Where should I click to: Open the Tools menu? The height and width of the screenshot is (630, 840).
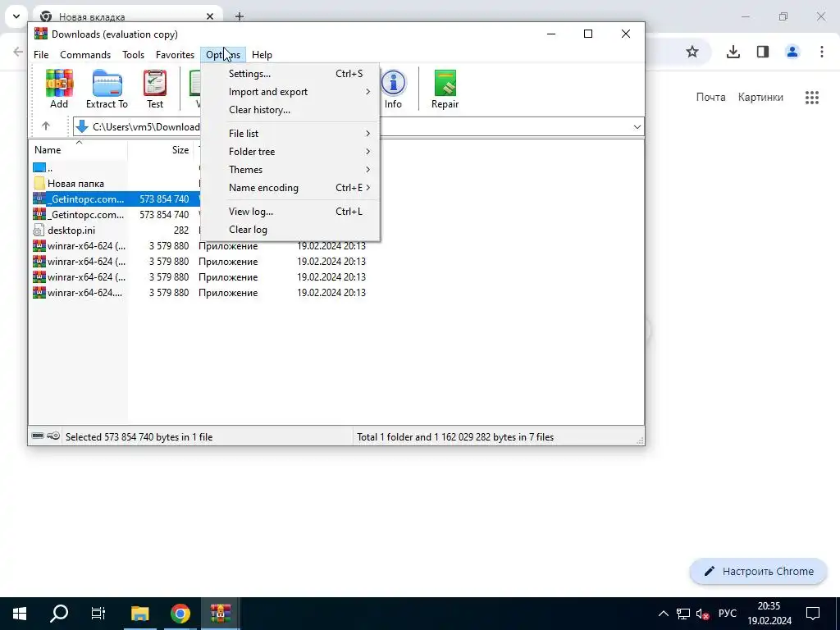[x=133, y=55]
